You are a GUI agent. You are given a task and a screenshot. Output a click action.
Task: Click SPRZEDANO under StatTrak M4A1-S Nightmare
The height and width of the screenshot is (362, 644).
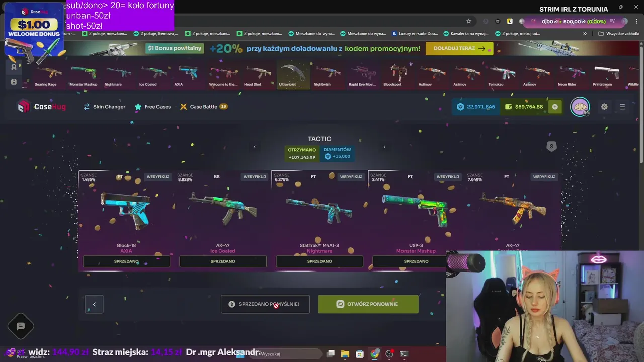pyautogui.click(x=319, y=261)
